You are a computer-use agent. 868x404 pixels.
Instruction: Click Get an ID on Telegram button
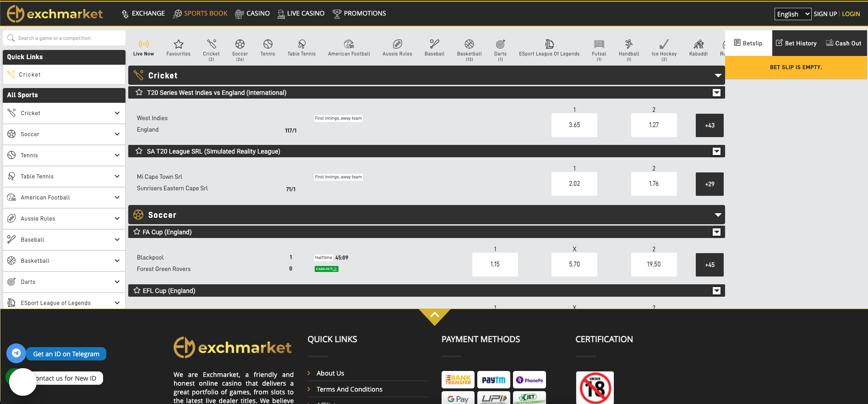click(x=66, y=354)
